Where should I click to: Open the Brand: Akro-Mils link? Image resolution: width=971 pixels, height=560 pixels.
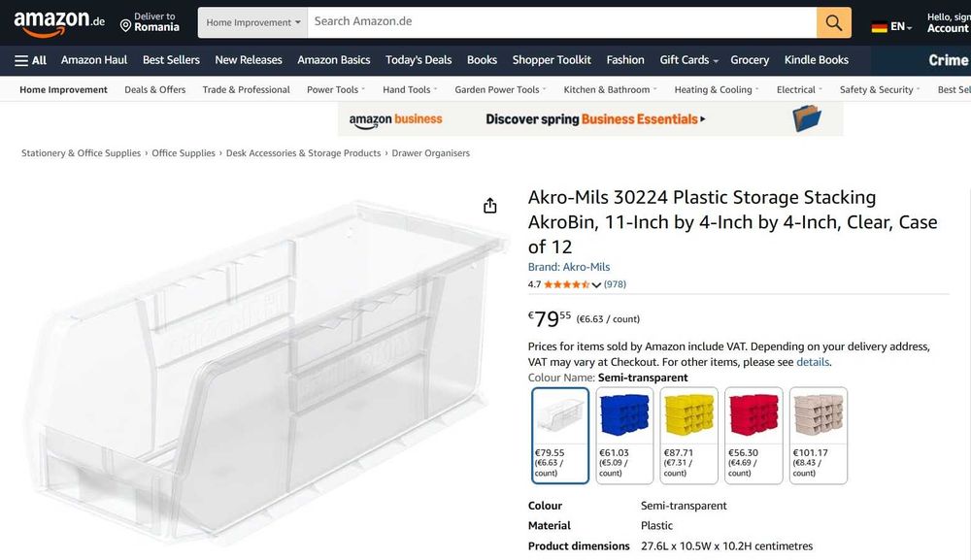pyautogui.click(x=569, y=267)
